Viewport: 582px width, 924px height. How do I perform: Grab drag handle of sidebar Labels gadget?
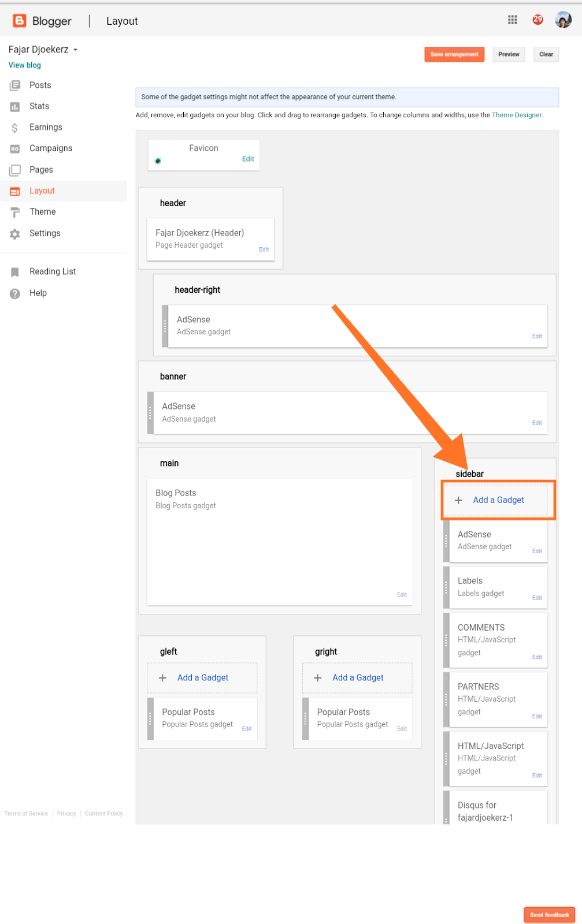coord(446,587)
